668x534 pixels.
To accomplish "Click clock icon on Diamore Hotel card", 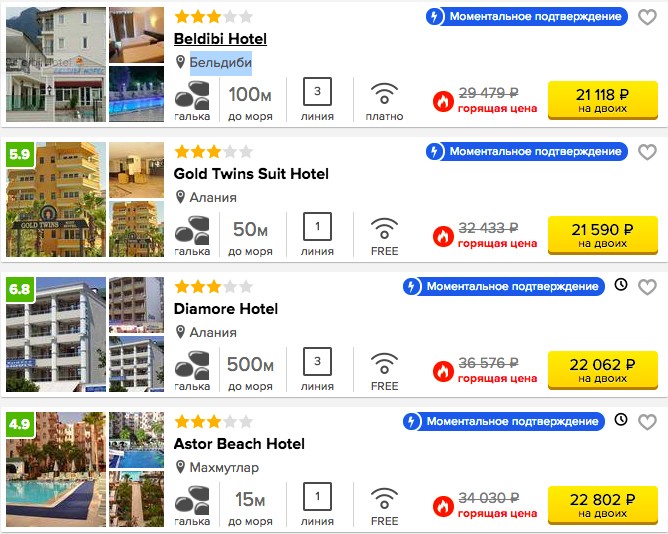I will [x=621, y=285].
